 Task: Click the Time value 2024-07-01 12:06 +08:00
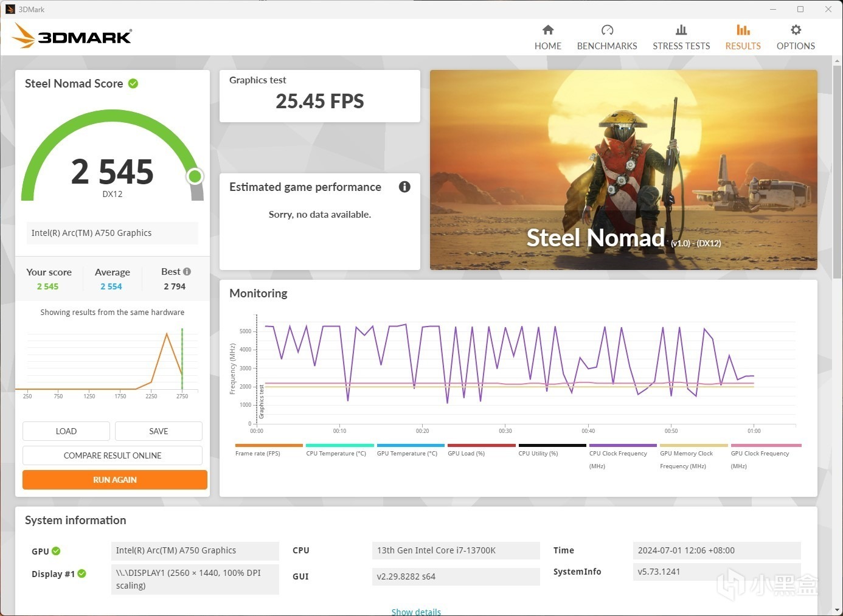(x=716, y=550)
